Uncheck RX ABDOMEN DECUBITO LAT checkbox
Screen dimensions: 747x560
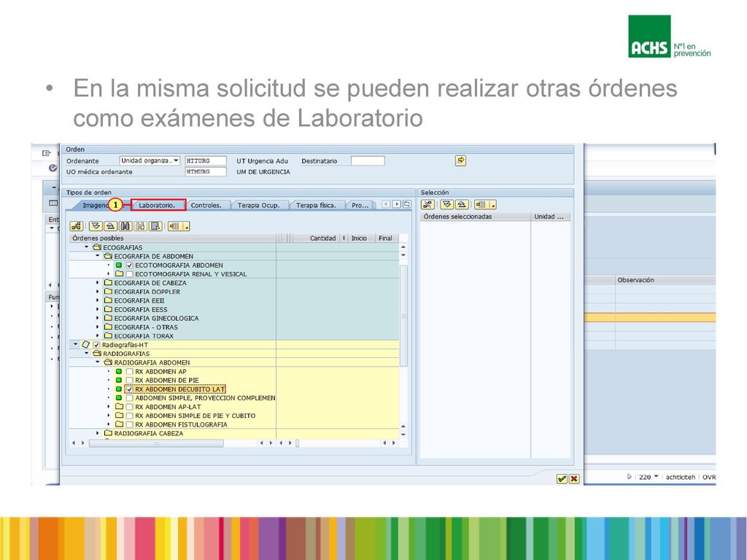click(129, 389)
